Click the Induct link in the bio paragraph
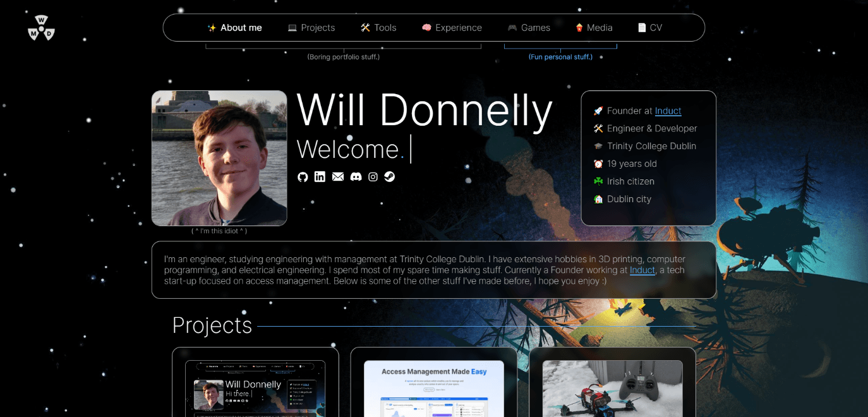 (x=642, y=270)
